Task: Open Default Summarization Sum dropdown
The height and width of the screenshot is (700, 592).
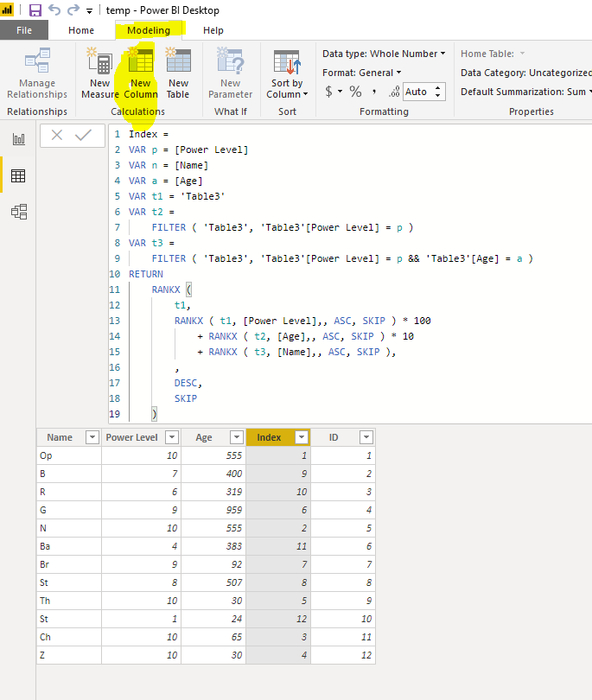Action: pyautogui.click(x=526, y=92)
